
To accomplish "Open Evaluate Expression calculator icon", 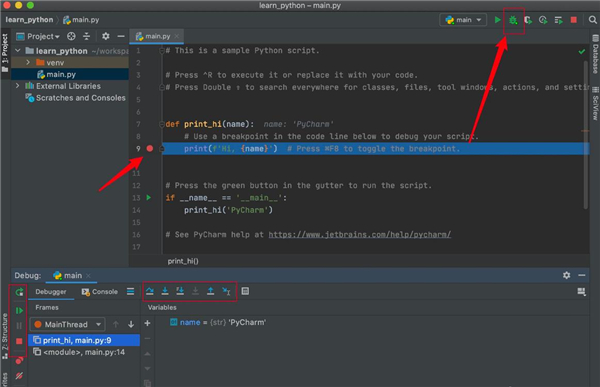I will tap(245, 291).
